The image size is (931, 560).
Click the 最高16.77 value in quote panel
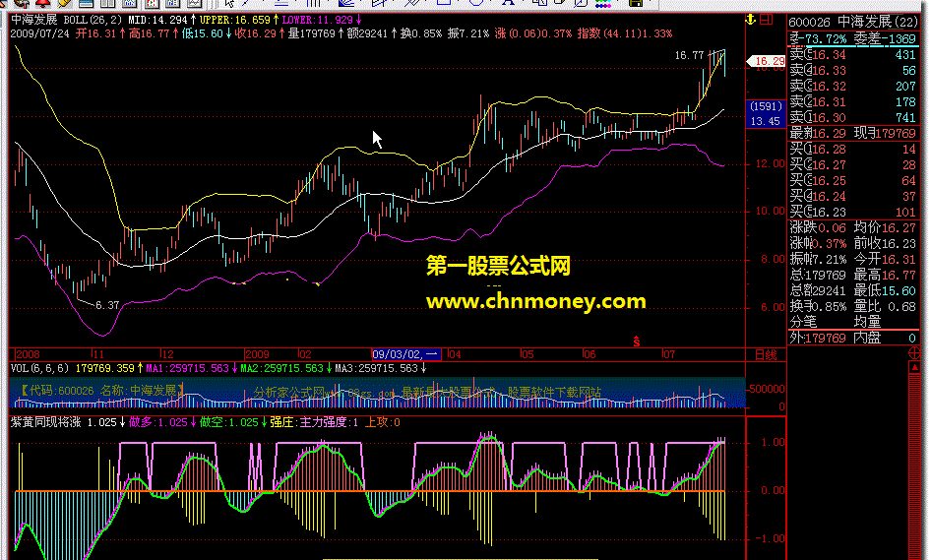click(885, 275)
